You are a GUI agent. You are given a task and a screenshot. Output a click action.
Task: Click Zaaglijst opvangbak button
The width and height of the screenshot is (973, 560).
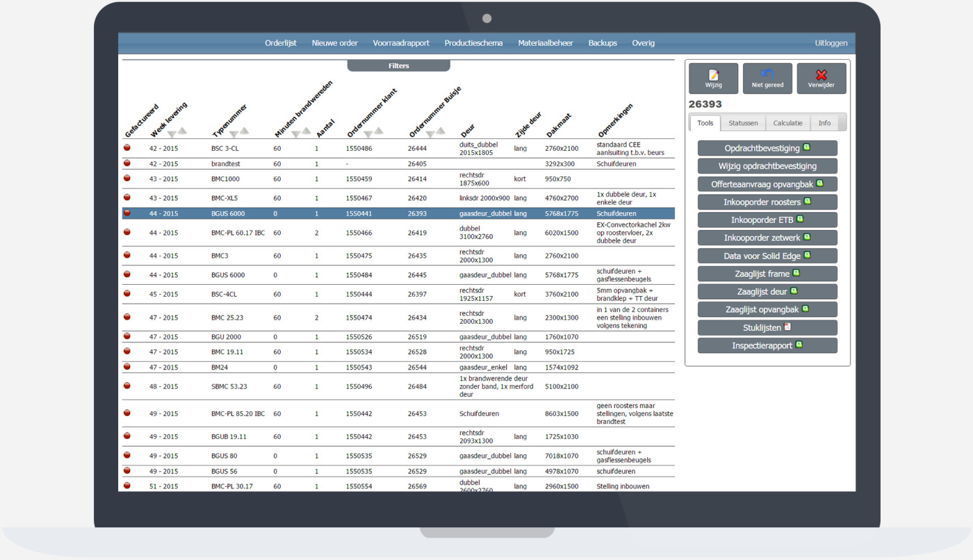tap(767, 309)
